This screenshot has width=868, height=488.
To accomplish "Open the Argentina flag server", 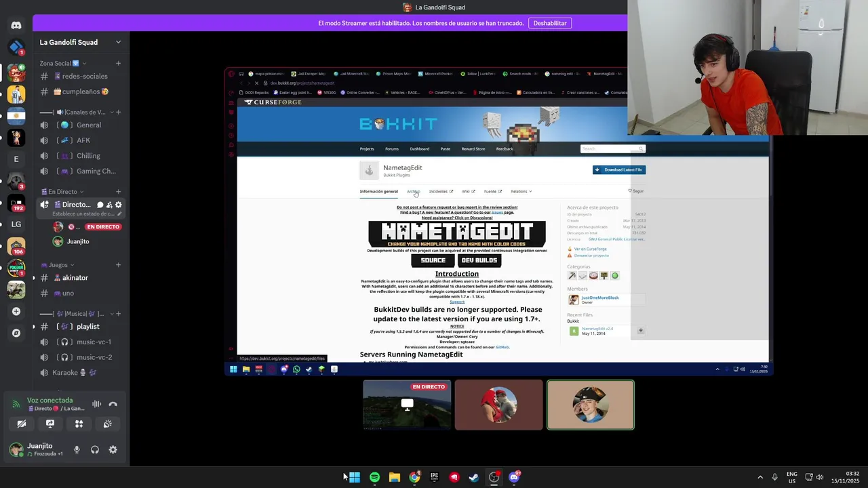I will (16, 116).
